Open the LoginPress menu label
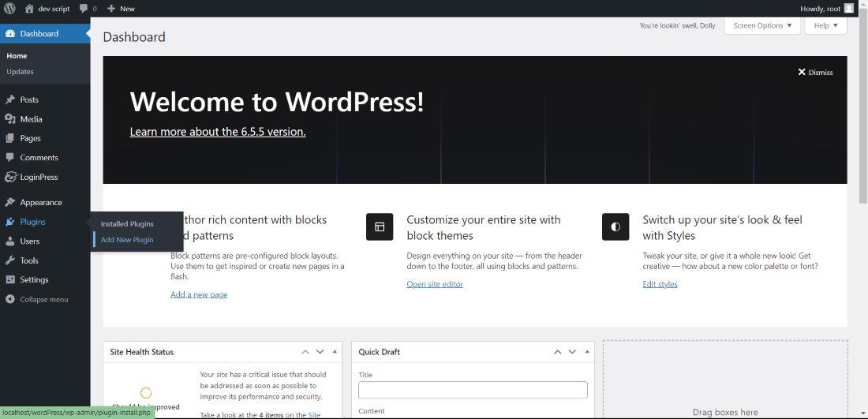The image size is (868, 419). (x=39, y=177)
